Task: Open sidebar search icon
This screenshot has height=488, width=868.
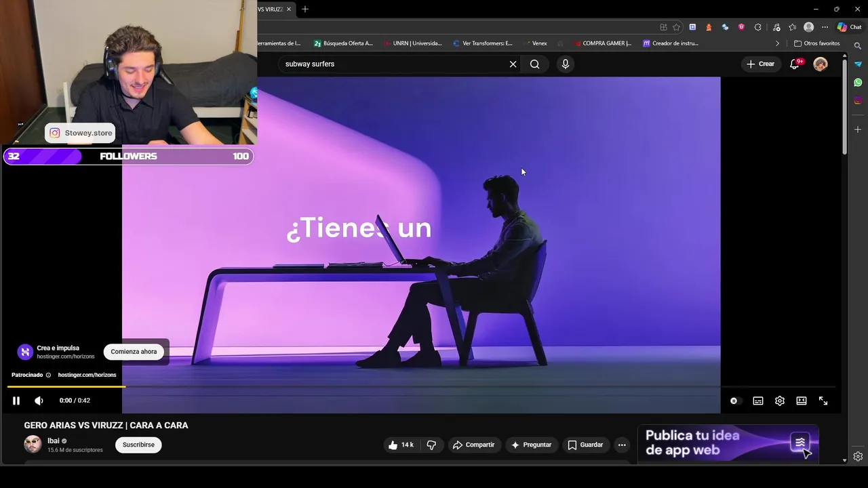Action: point(858,46)
